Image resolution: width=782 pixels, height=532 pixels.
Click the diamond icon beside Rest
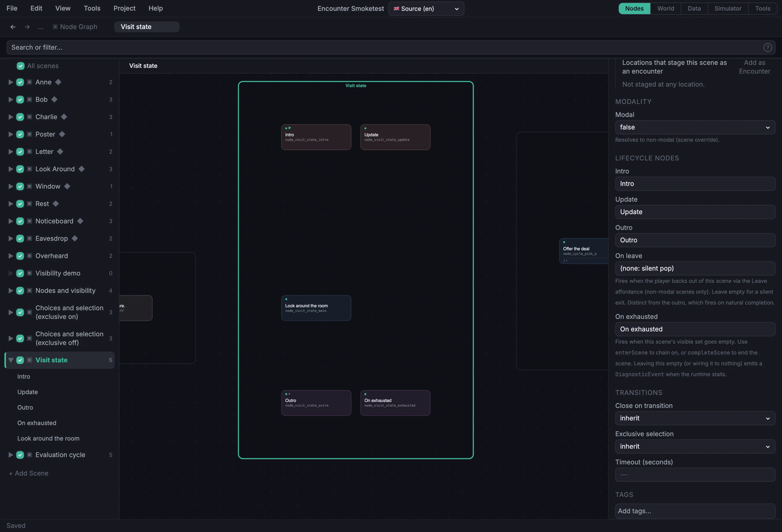56,204
